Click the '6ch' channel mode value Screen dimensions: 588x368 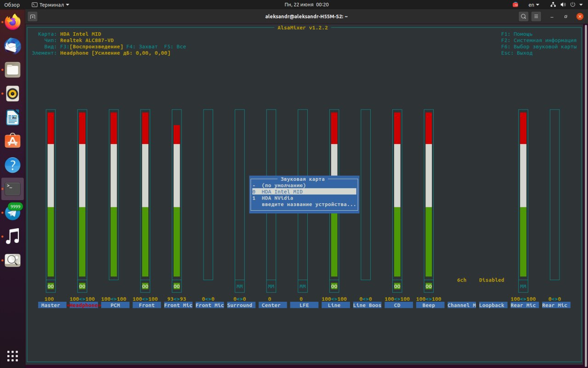tap(462, 280)
